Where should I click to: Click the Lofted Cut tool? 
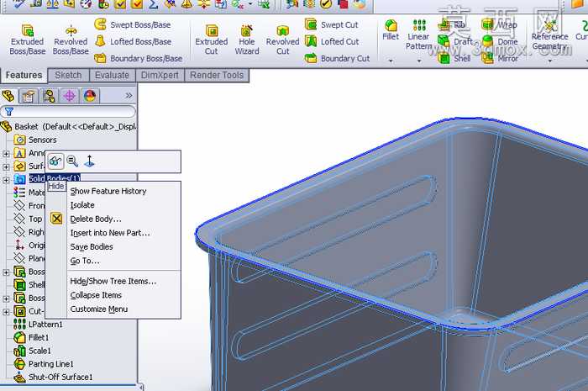[x=332, y=42]
